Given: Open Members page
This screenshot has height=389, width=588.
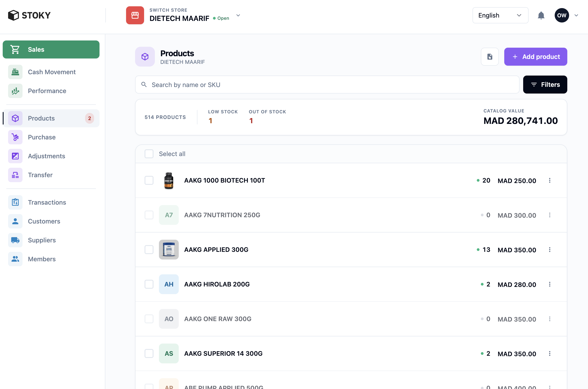Looking at the screenshot, I should (x=51, y=259).
